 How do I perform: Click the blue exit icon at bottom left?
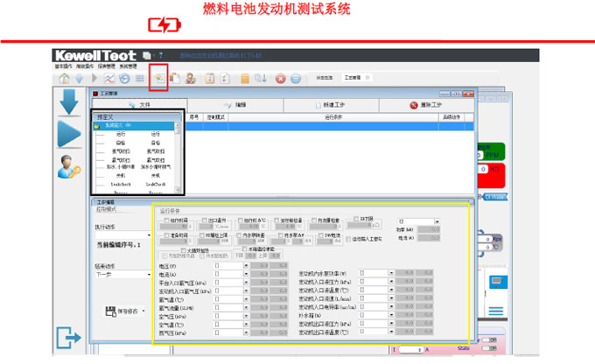click(68, 336)
